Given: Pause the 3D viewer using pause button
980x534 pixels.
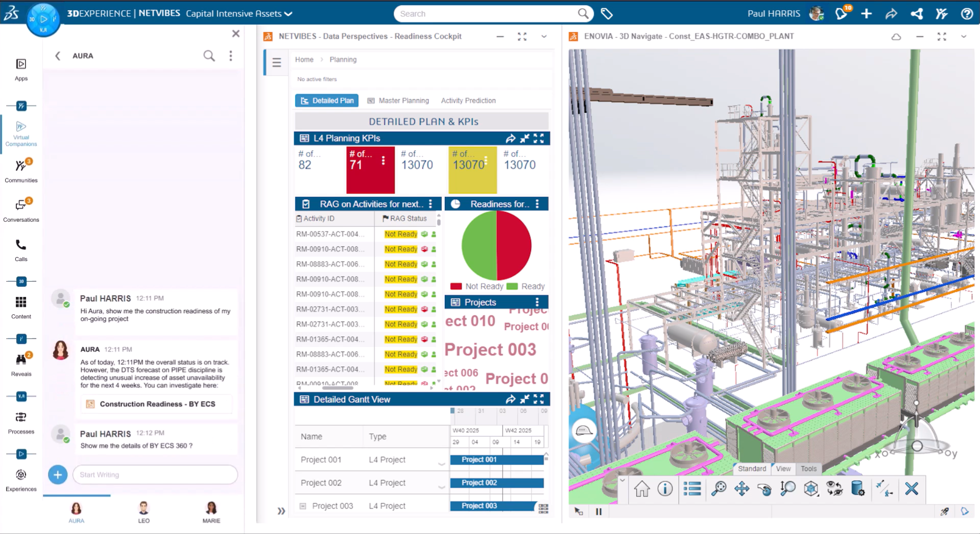Looking at the screenshot, I should tap(599, 512).
